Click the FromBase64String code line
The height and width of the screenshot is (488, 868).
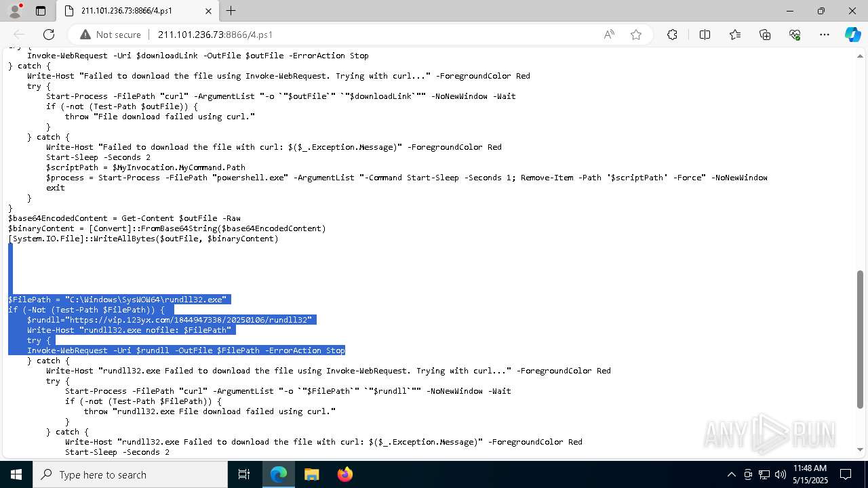167,228
